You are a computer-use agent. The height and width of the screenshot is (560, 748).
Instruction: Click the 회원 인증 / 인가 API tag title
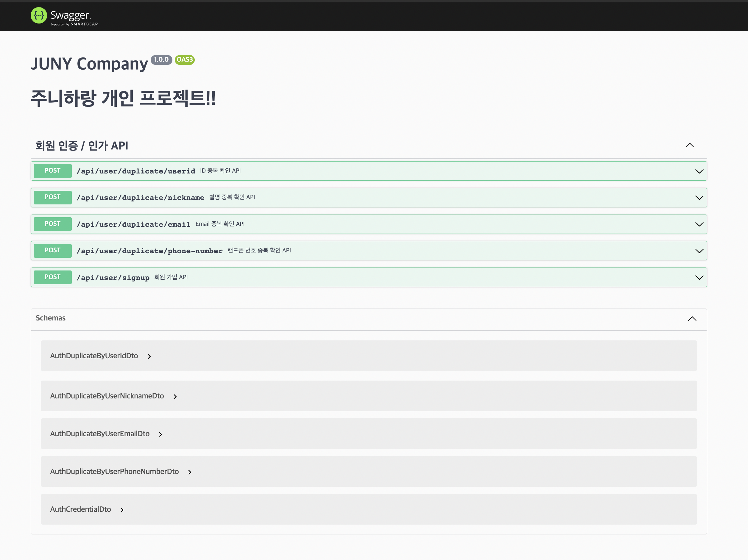coord(82,146)
